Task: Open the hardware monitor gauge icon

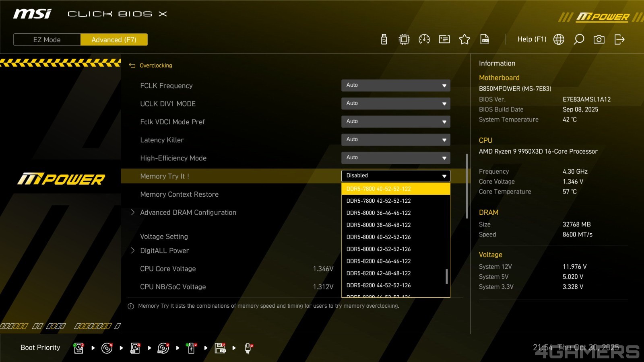Action: tap(424, 39)
